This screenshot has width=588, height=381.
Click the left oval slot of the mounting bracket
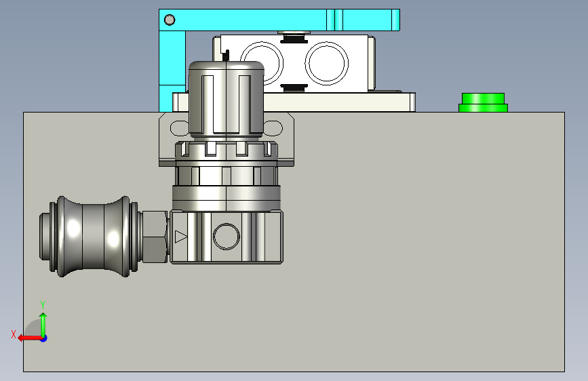(x=179, y=128)
